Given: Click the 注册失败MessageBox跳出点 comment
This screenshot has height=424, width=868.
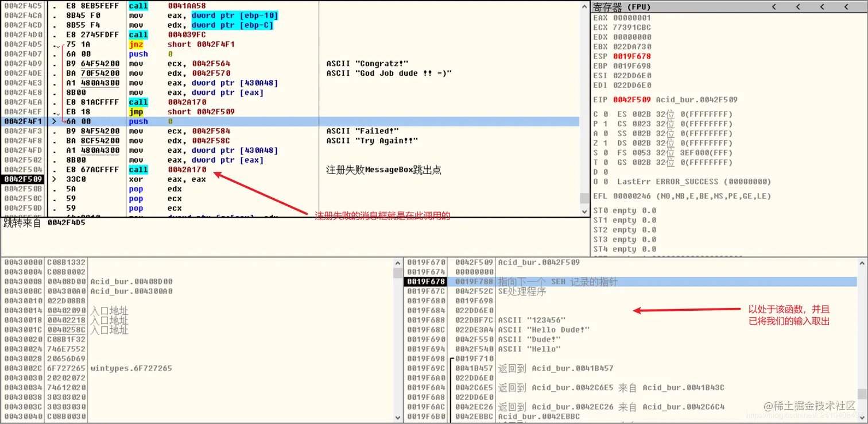Looking at the screenshot, I should 383,170.
